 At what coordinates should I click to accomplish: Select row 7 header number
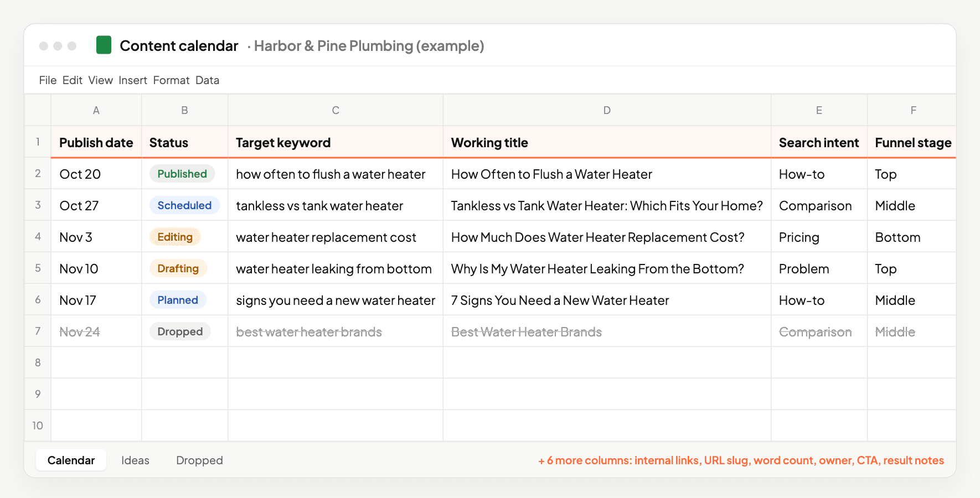38,331
